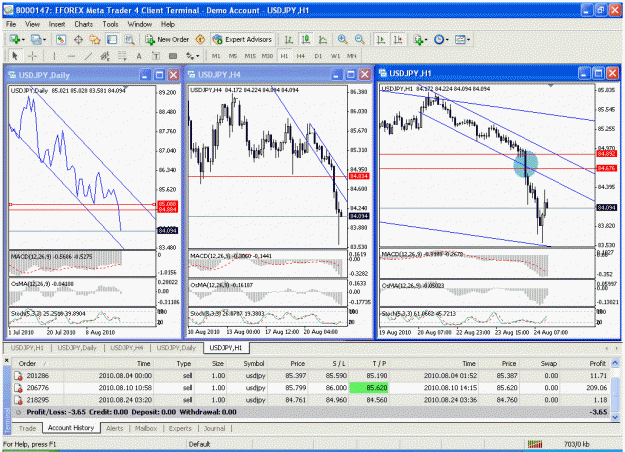The height and width of the screenshot is (452, 625).
Task: Switch timeframe to H4
Action: coord(301,56)
